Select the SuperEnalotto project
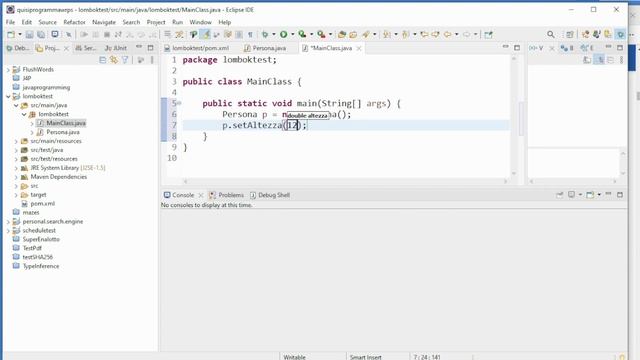 (x=41, y=239)
